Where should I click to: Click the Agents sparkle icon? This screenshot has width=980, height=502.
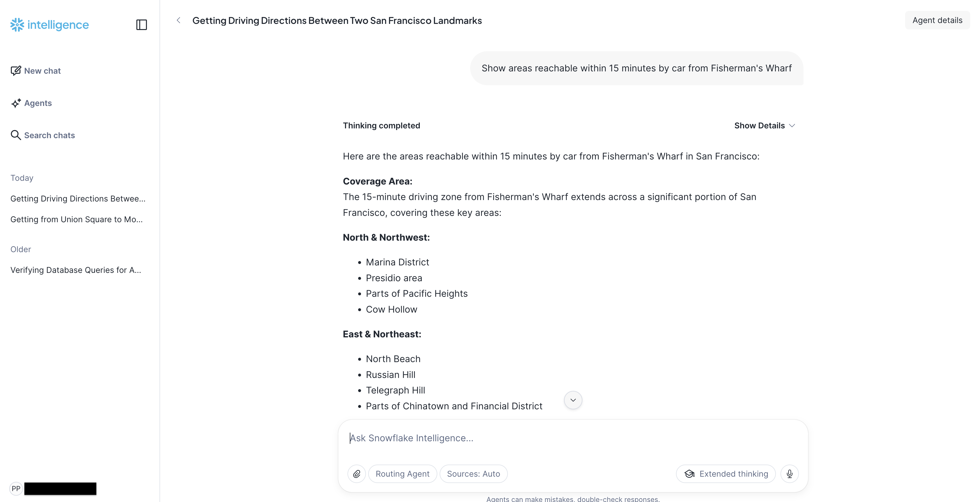coord(16,103)
